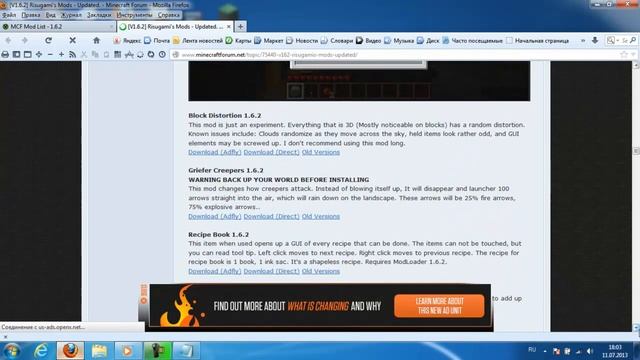The height and width of the screenshot is (360, 640).
Task: Open the Видео bookmark
Action: pos(369,41)
